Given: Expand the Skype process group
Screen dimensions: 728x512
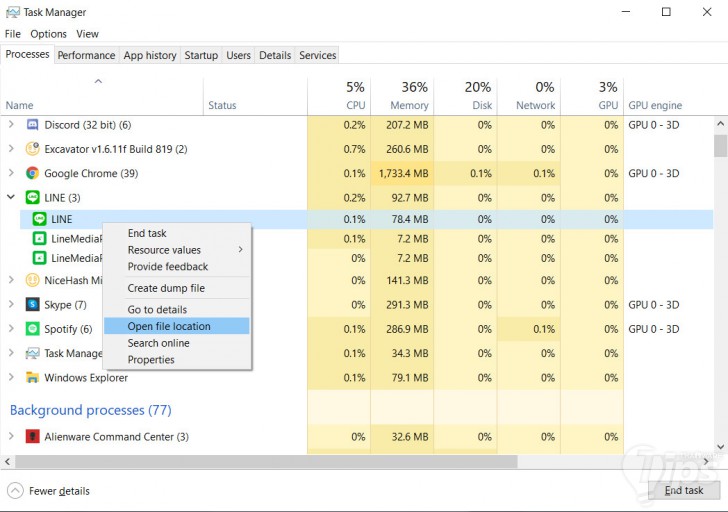Looking at the screenshot, I should [11, 304].
